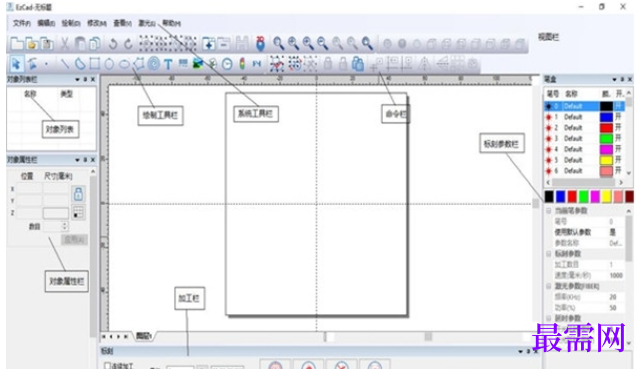The image size is (644, 369).
Task: Select the Pick arrow tool
Action: click(x=16, y=64)
